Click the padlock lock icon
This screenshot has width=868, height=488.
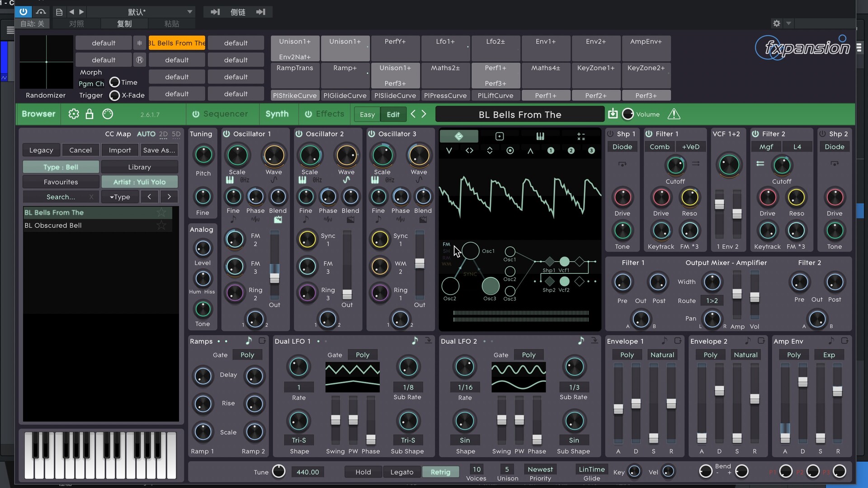point(90,114)
